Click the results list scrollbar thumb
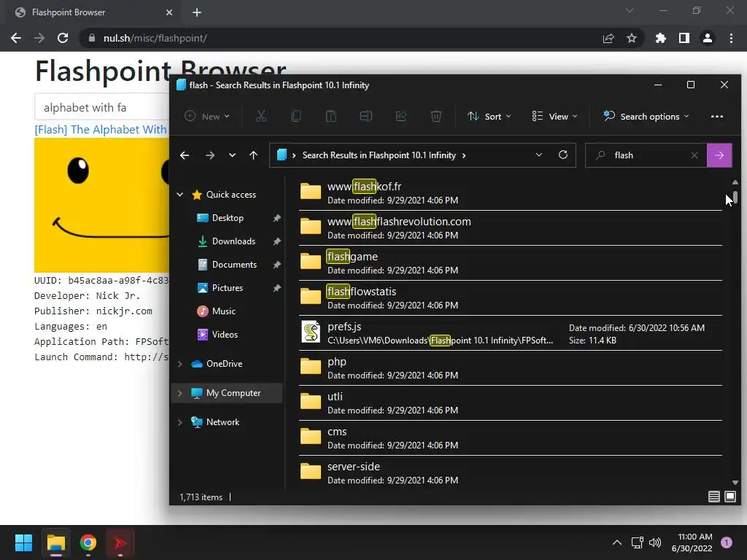747x560 pixels. [735, 197]
